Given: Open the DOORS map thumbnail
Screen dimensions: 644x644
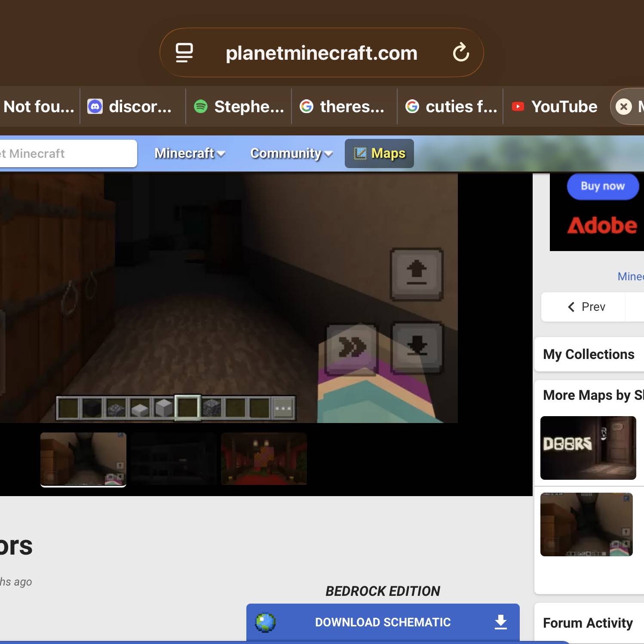Looking at the screenshot, I should coord(588,448).
